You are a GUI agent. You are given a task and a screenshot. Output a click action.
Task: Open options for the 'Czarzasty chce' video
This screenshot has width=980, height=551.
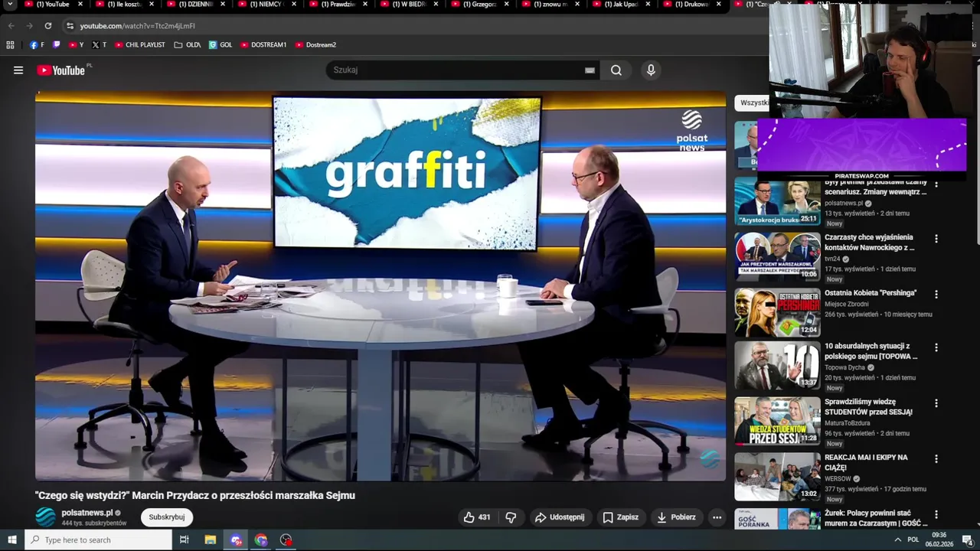point(936,239)
